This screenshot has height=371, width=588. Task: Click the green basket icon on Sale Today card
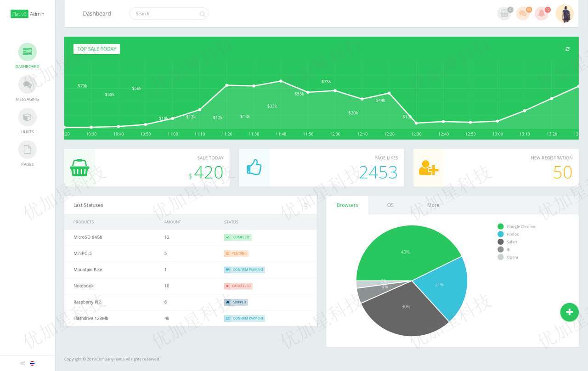pyautogui.click(x=79, y=168)
